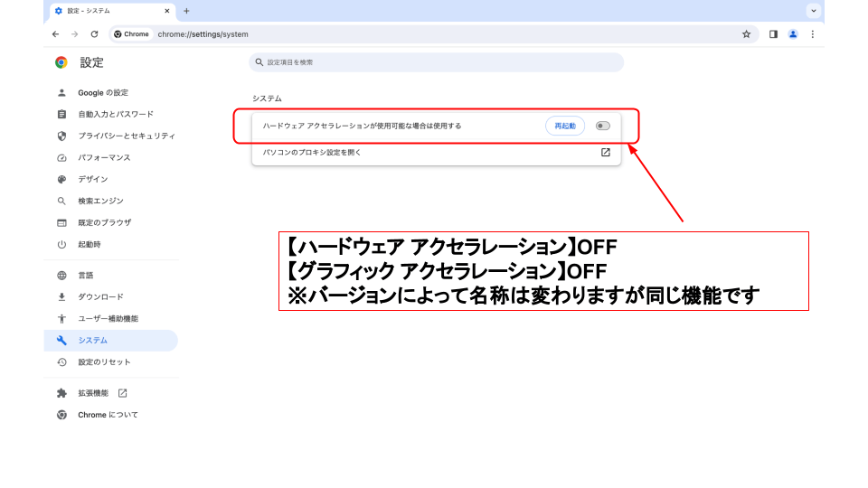Select the 設定 - システム tab
This screenshot has width=868, height=488.
pos(112,11)
